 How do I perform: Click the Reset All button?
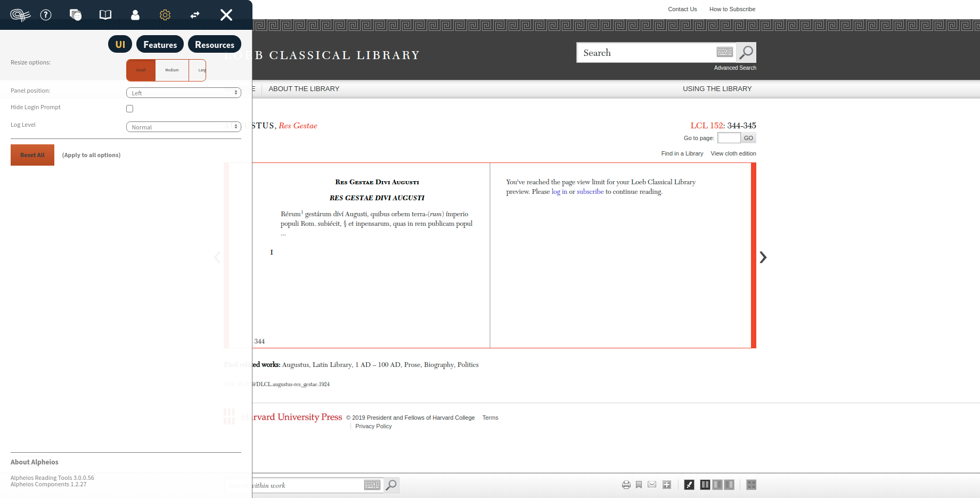pyautogui.click(x=32, y=154)
